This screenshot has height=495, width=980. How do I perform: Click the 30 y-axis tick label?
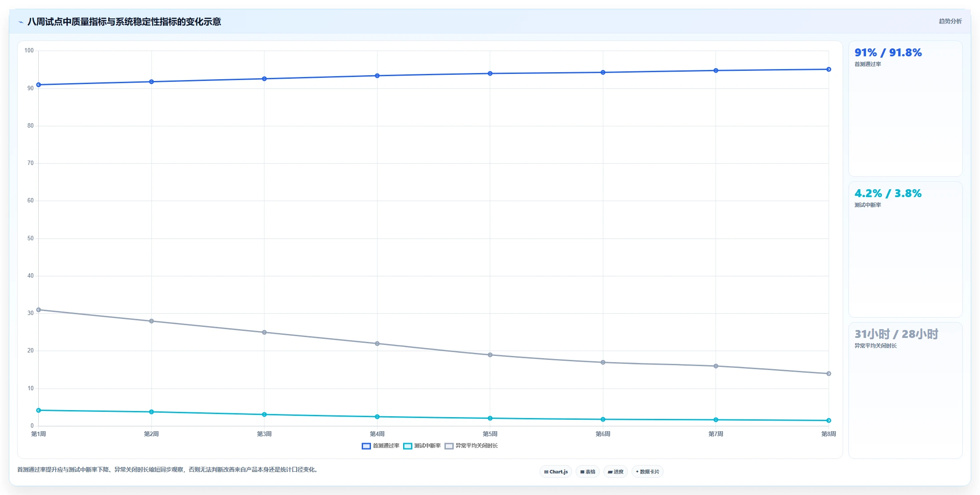point(30,313)
